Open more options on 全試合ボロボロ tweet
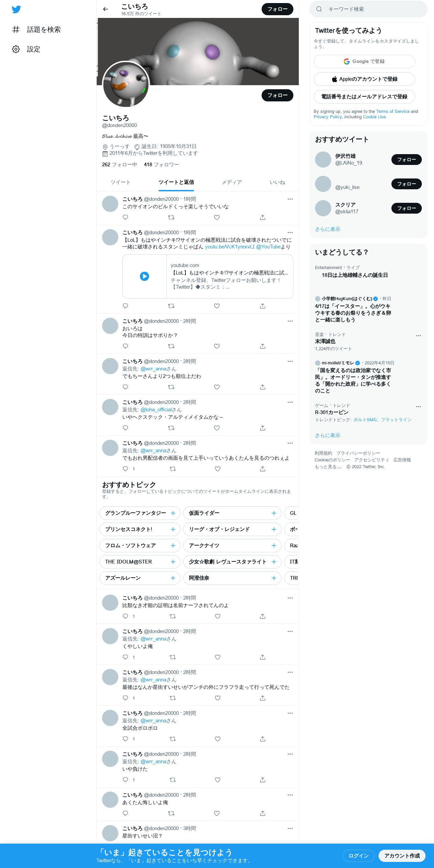Screen dimensions: 434x868 pyautogui.click(x=290, y=713)
